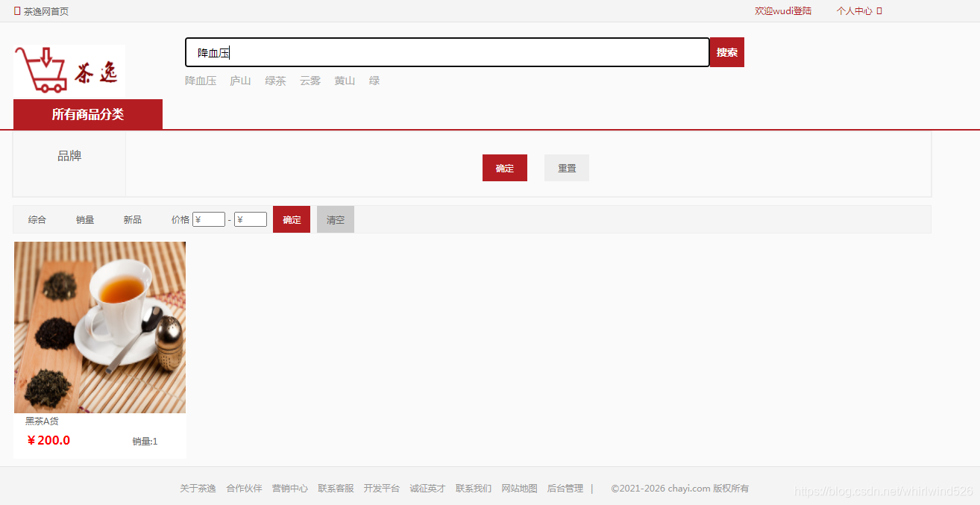Click the 茶逸 shopping cart logo
980x505 pixels.
pyautogui.click(x=69, y=71)
